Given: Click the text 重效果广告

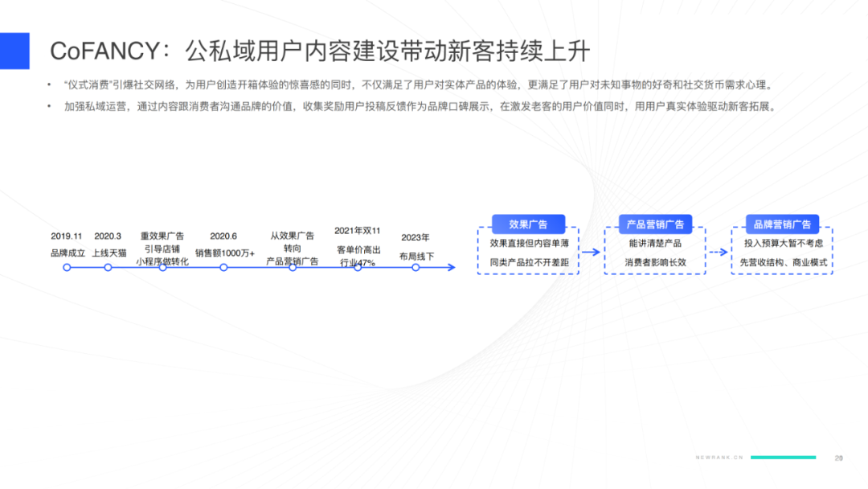Looking at the screenshot, I should (162, 236).
